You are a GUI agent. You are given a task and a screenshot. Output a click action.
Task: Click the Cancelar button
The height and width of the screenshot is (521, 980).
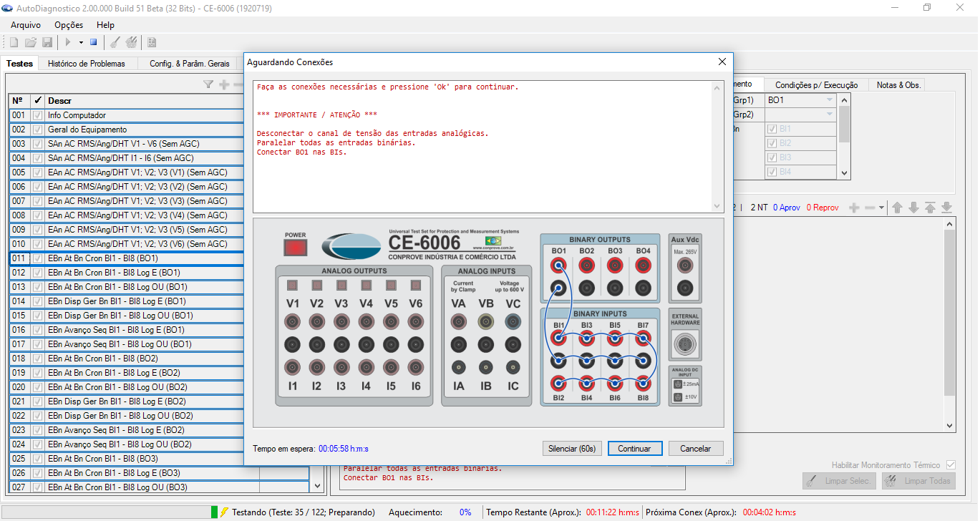point(696,449)
